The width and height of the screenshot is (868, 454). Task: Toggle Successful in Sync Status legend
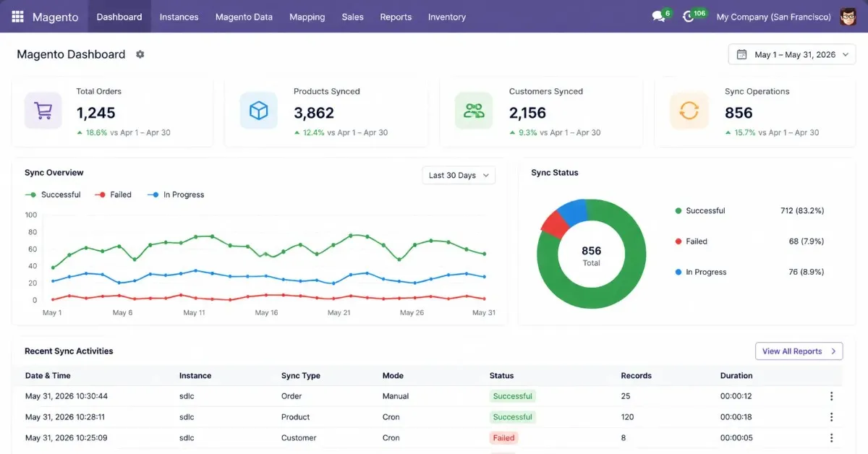point(699,211)
